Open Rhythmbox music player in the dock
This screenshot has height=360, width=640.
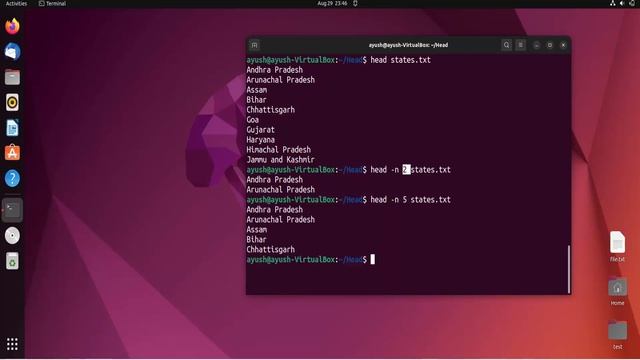coord(12,102)
